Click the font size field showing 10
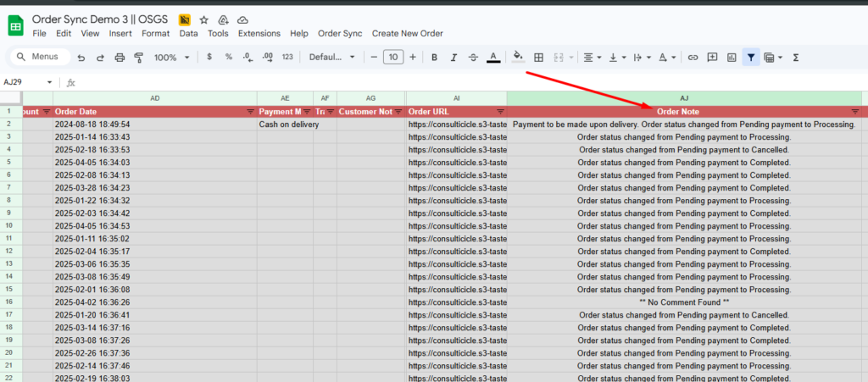The height and width of the screenshot is (382, 868). [x=393, y=57]
